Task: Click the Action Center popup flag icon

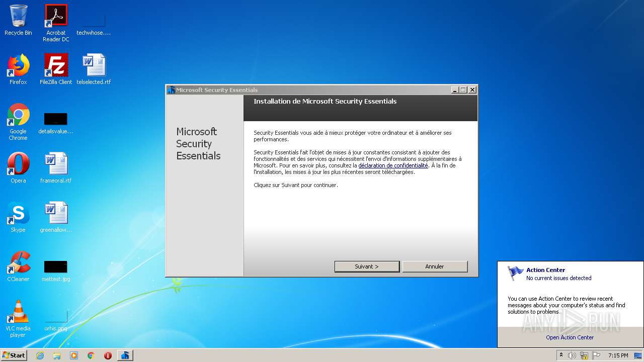Action: [516, 273]
